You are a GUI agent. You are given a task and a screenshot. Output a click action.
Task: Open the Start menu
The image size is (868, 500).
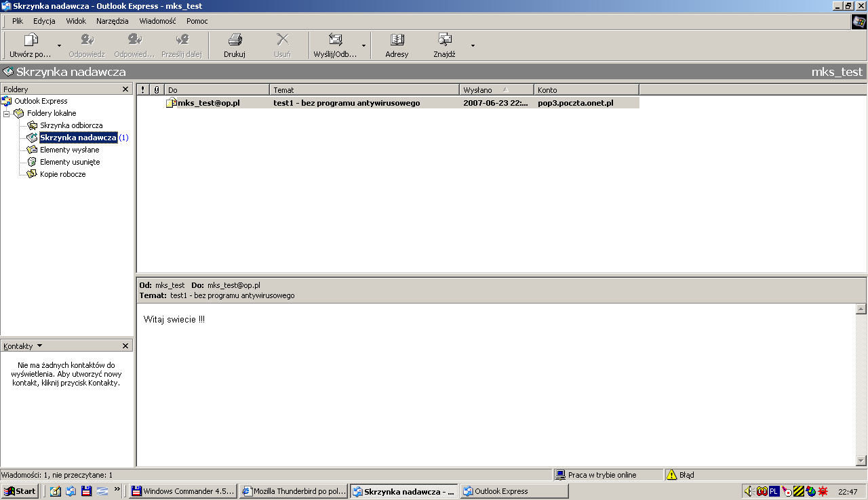click(x=20, y=491)
